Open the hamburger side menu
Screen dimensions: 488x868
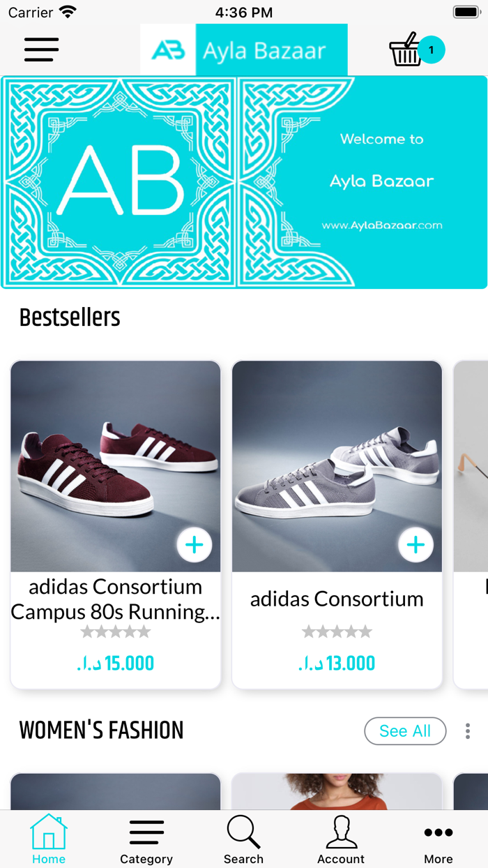[x=41, y=50]
